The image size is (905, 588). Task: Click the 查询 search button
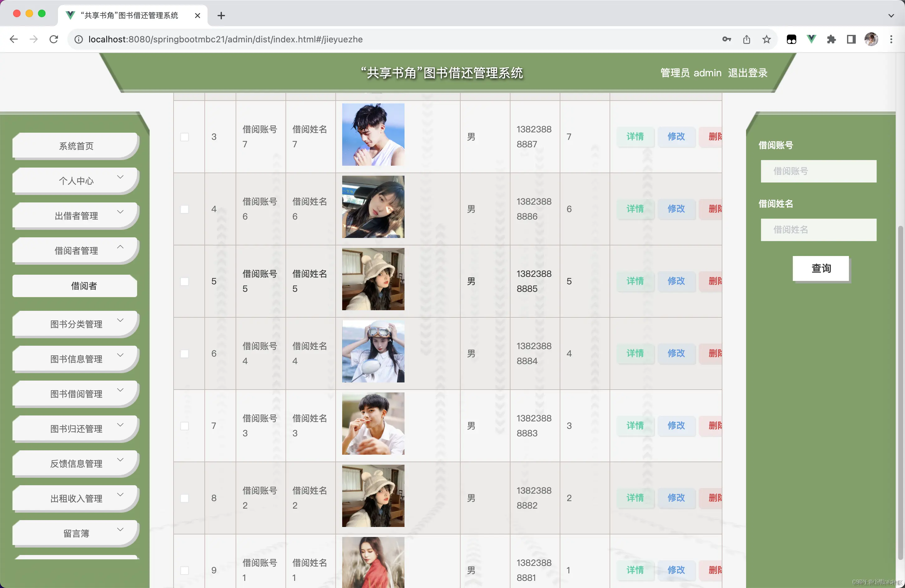coord(821,268)
